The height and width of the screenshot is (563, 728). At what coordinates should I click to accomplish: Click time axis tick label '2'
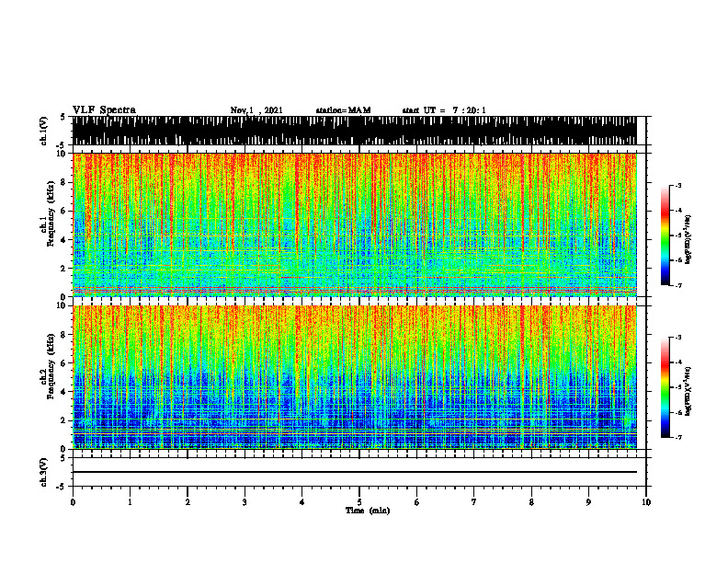[188, 502]
